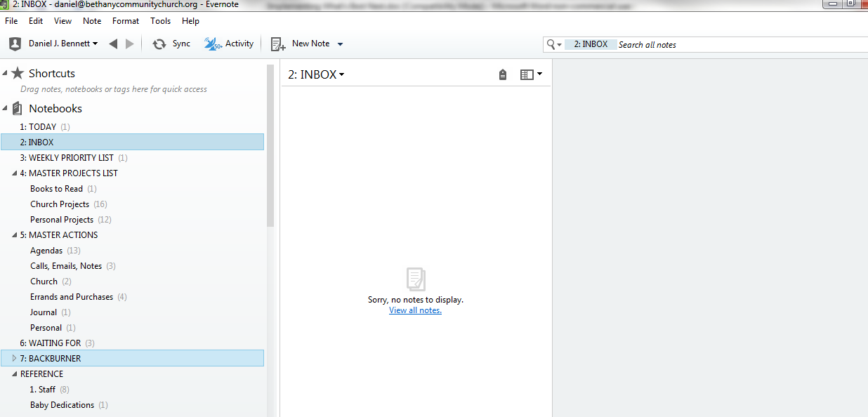
Task: Collapse the Shortcuts section
Action: [5, 73]
